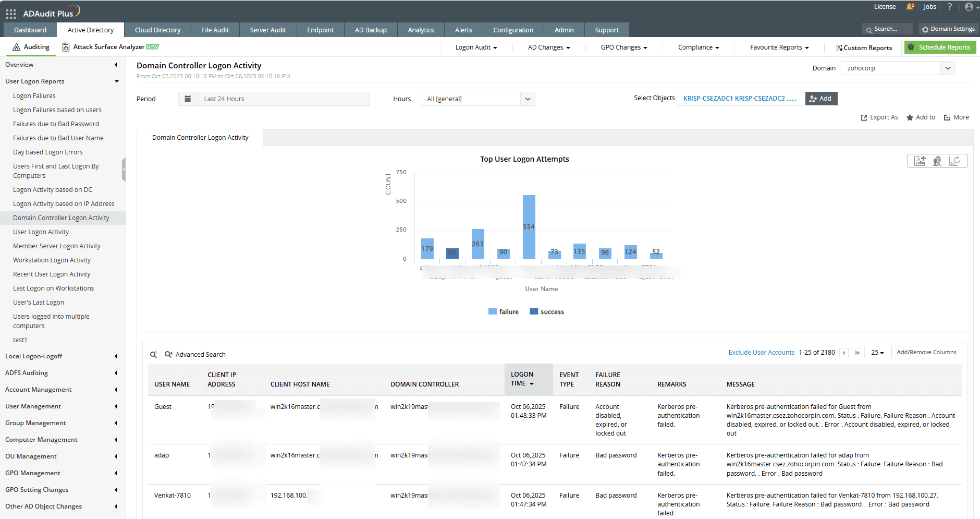This screenshot has width=980, height=519.
Task: Switch to the Analytics tab
Action: 420,30
